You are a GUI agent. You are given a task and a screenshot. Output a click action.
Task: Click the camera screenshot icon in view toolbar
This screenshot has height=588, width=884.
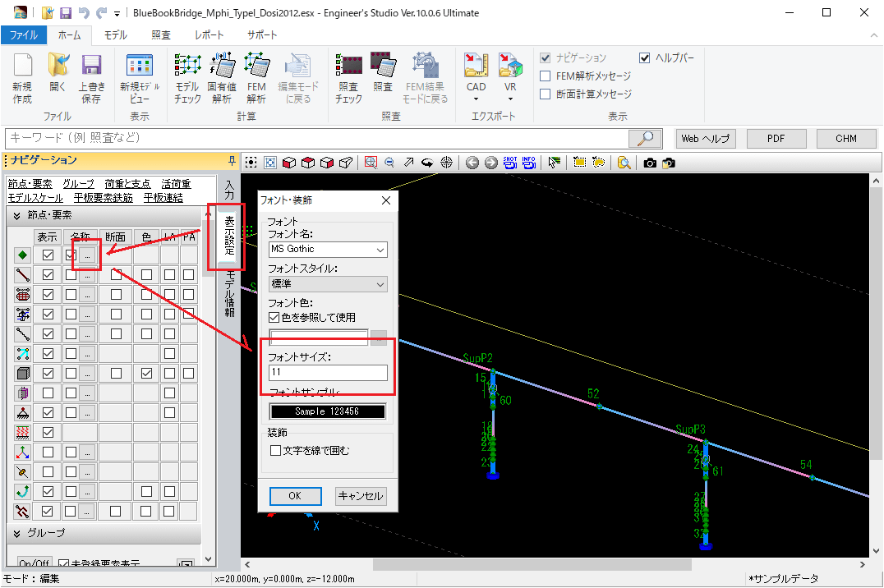coord(650,163)
